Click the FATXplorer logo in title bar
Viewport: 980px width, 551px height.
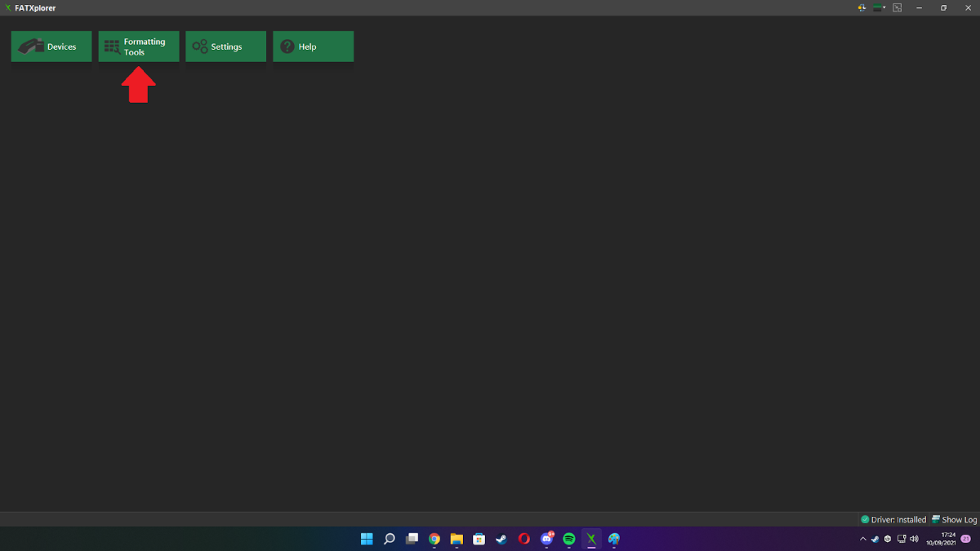click(x=8, y=7)
